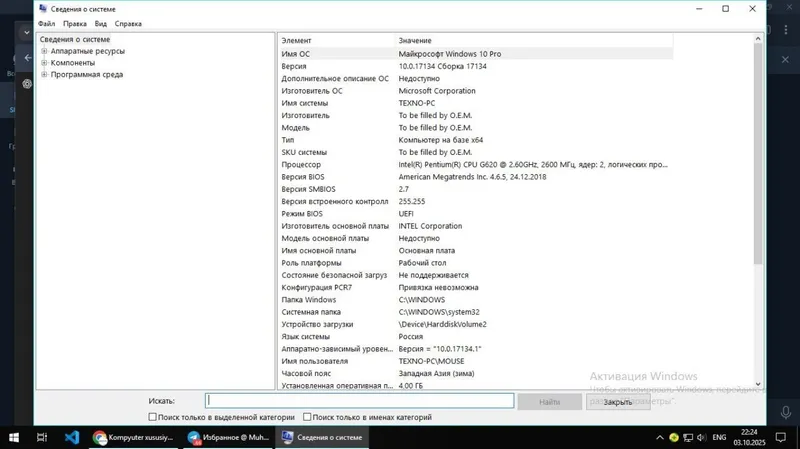Viewport: 800px width, 449px height.
Task: Click the vertical scrollbar thumb of details list
Action: [758, 154]
